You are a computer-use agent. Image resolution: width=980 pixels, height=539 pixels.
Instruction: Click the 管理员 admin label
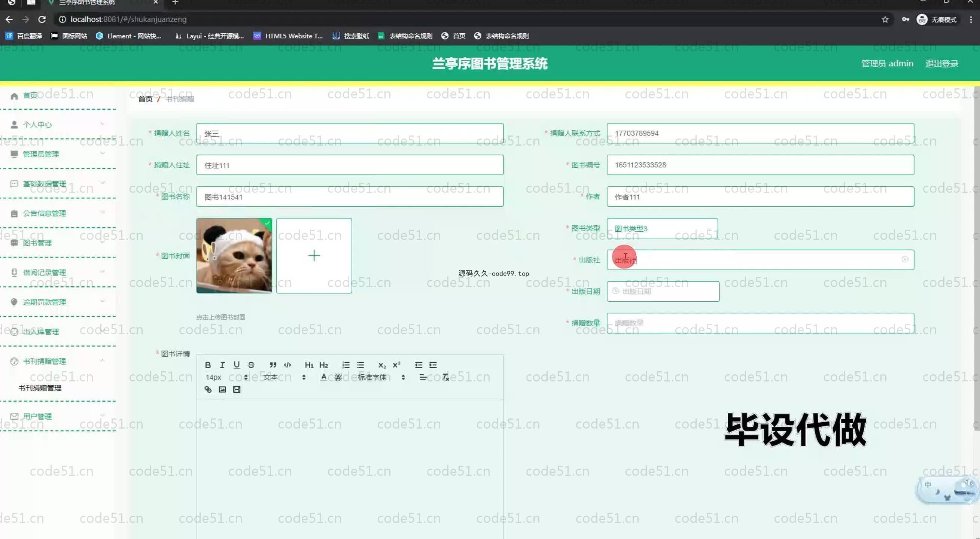click(887, 64)
